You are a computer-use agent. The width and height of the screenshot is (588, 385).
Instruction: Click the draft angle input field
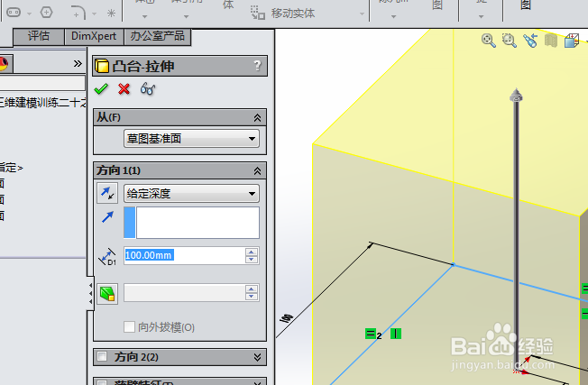tap(184, 293)
